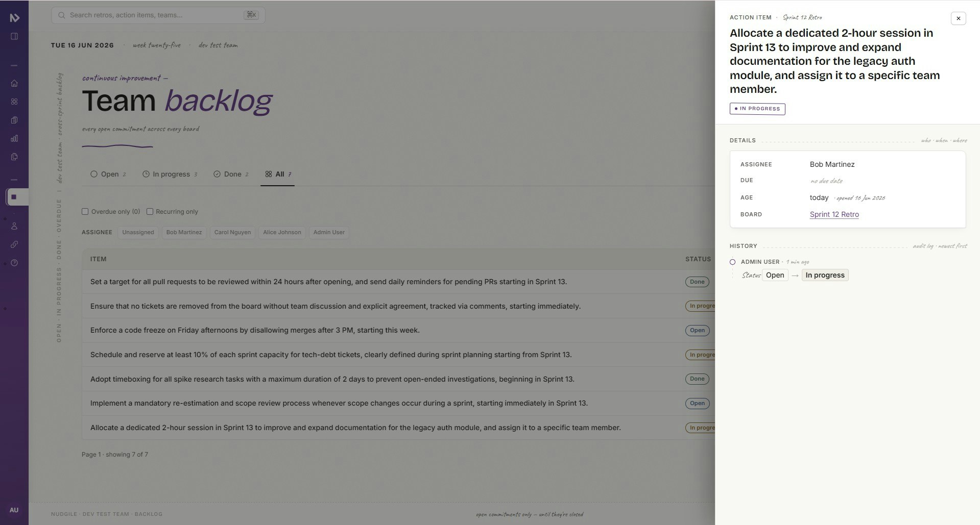Screen dimensions: 980x525
Task: Click In progress badge on tickets removed row
Action: pos(700,306)
